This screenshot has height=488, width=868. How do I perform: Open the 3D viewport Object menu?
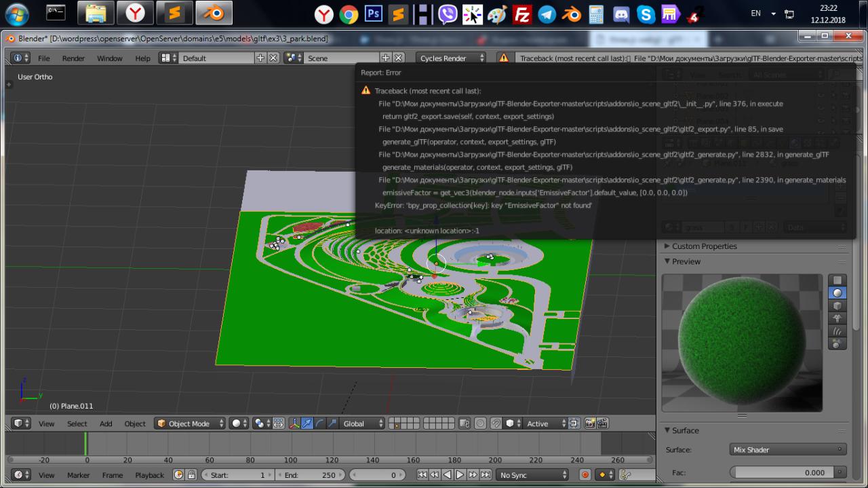tap(135, 424)
